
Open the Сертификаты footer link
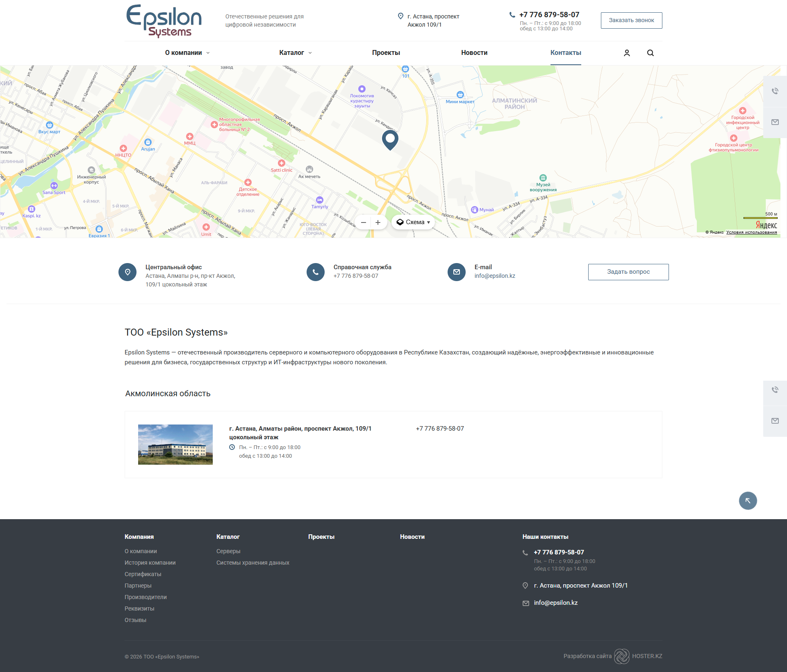143,574
